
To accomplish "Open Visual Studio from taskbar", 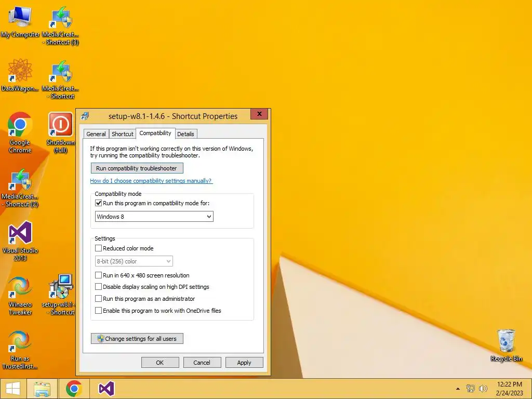I will [x=106, y=389].
